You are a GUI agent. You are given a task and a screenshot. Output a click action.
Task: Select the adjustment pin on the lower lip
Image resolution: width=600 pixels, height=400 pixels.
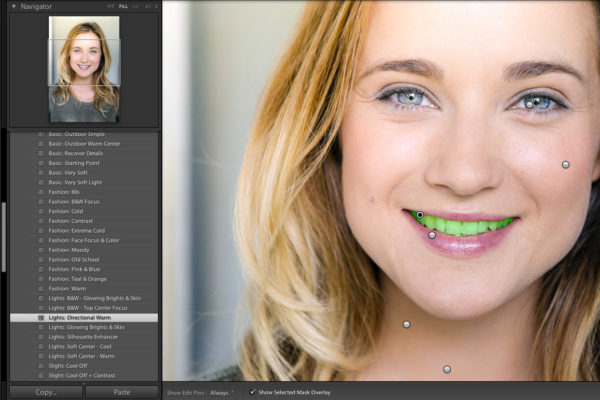pyautogui.click(x=432, y=235)
